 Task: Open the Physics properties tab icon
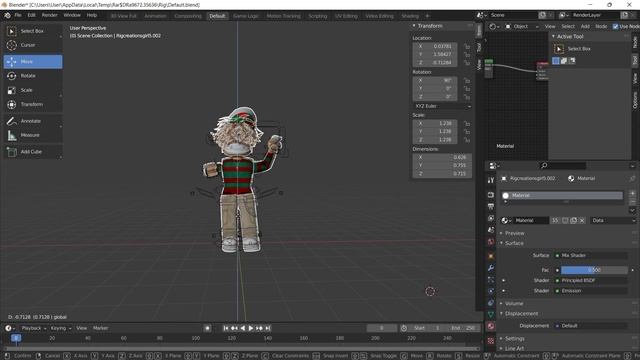[491, 291]
